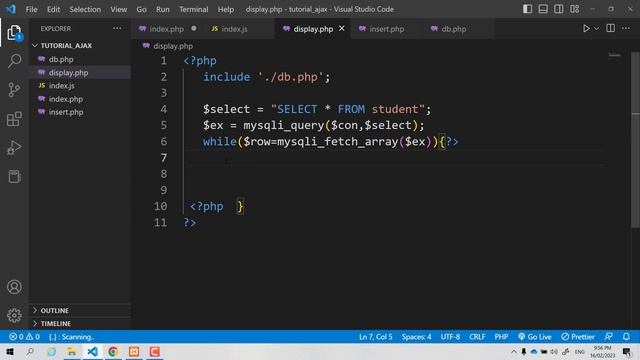640x360 pixels.
Task: Open the Accounts menu icon
Action: click(x=14, y=287)
